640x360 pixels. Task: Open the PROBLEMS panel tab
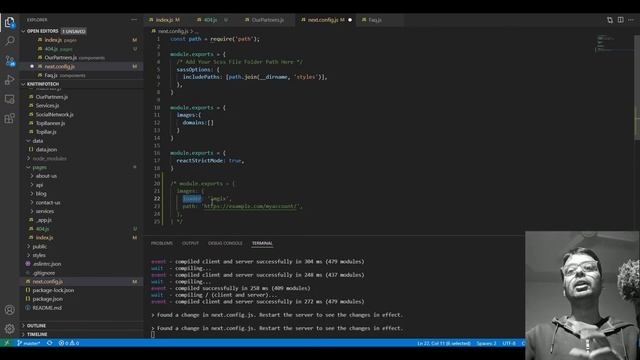click(162, 243)
